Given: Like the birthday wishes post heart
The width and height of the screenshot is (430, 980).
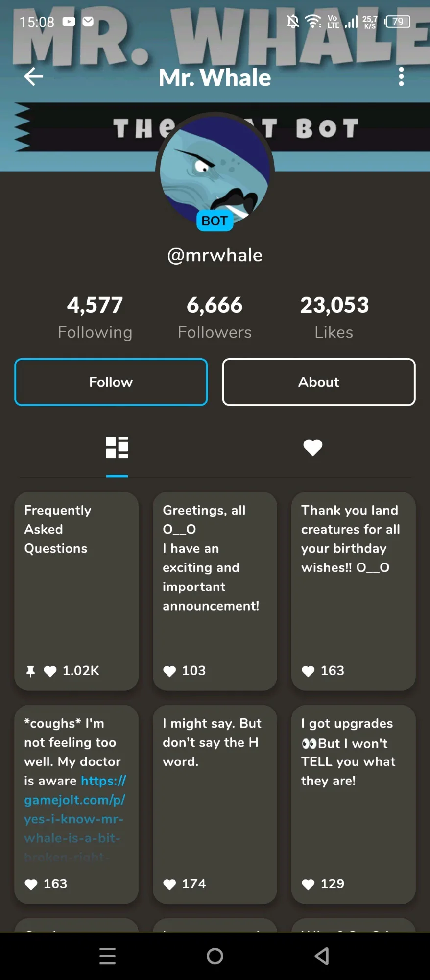Looking at the screenshot, I should (308, 671).
